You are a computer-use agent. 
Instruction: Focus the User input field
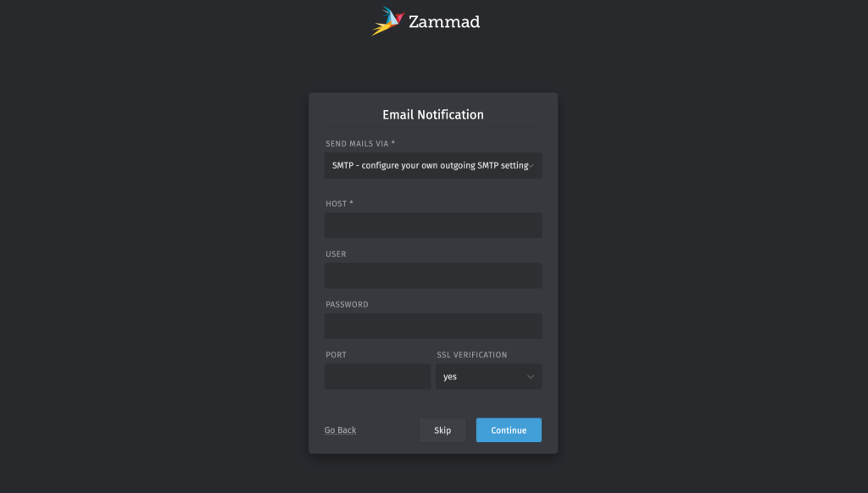(x=432, y=274)
